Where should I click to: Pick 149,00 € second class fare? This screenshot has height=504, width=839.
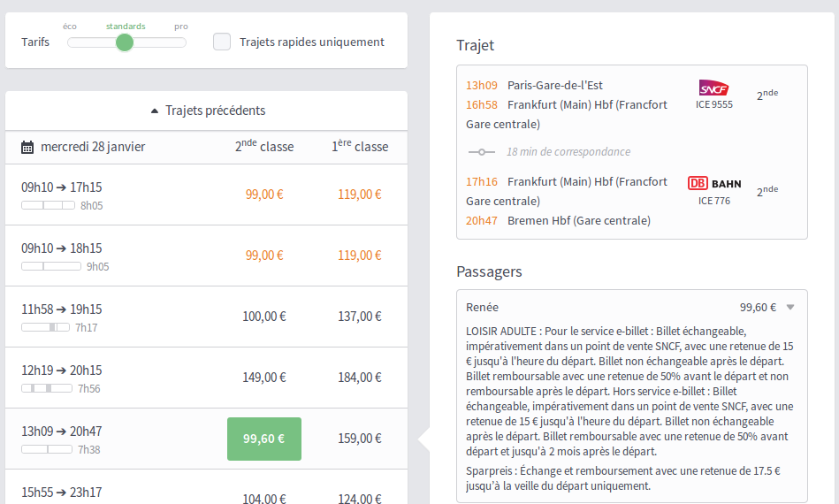264,378
